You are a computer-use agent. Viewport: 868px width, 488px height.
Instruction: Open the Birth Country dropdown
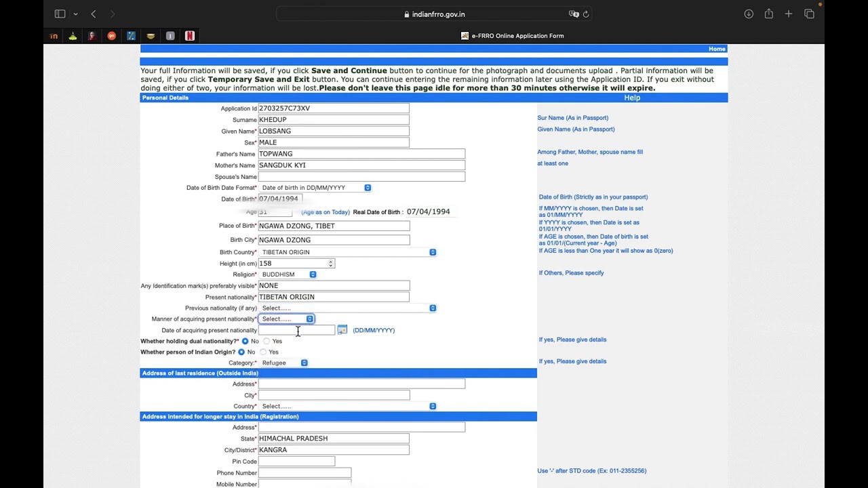[x=347, y=252]
